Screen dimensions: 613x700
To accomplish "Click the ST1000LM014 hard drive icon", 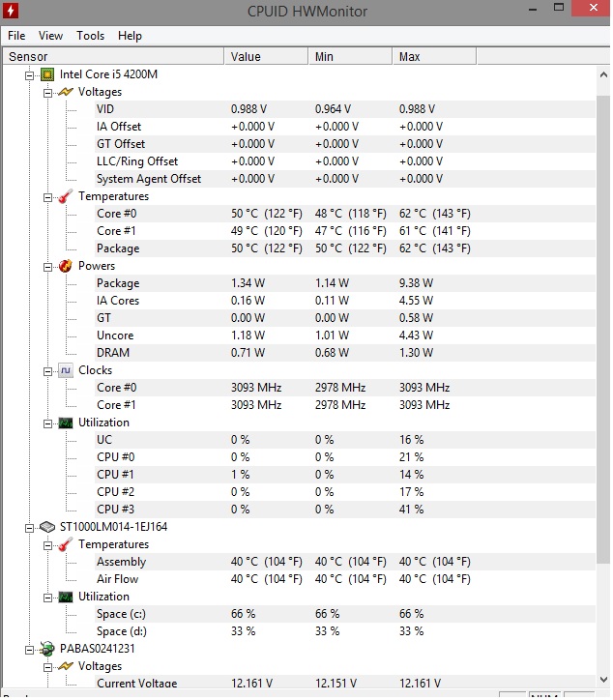I will (x=46, y=527).
